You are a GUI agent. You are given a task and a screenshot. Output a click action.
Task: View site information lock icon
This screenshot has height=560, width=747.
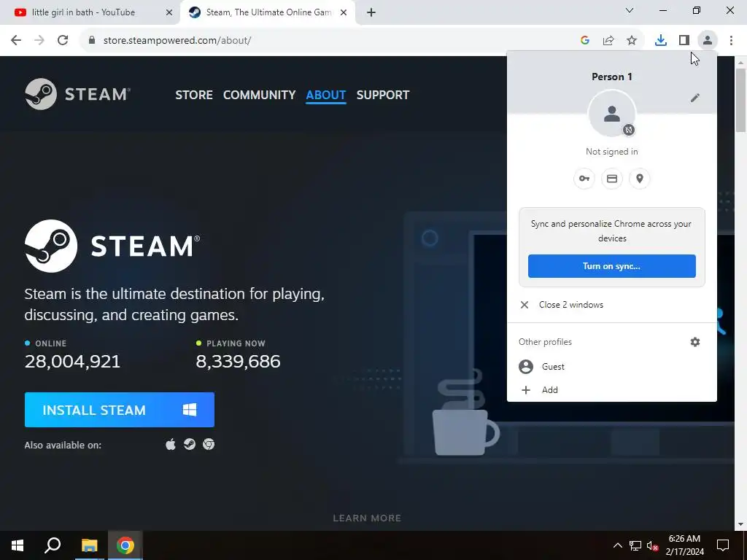(x=92, y=41)
